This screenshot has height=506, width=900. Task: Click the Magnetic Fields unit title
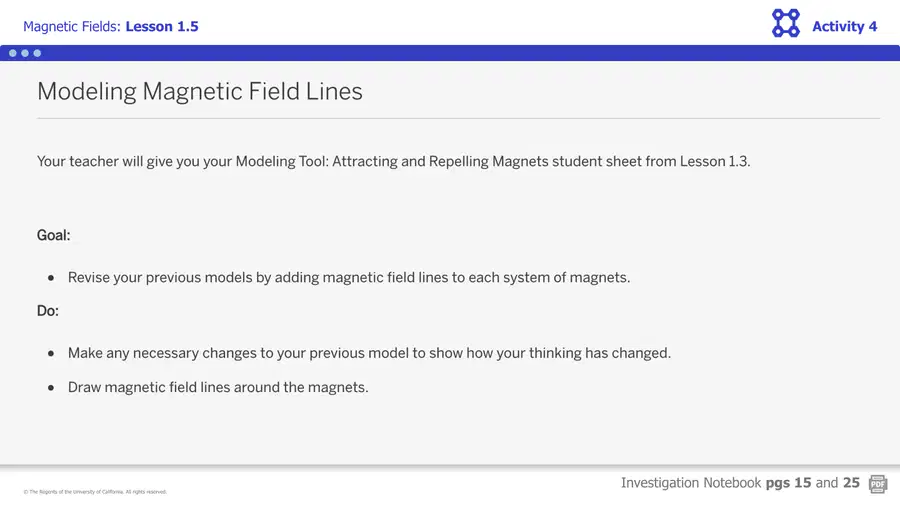click(x=72, y=26)
